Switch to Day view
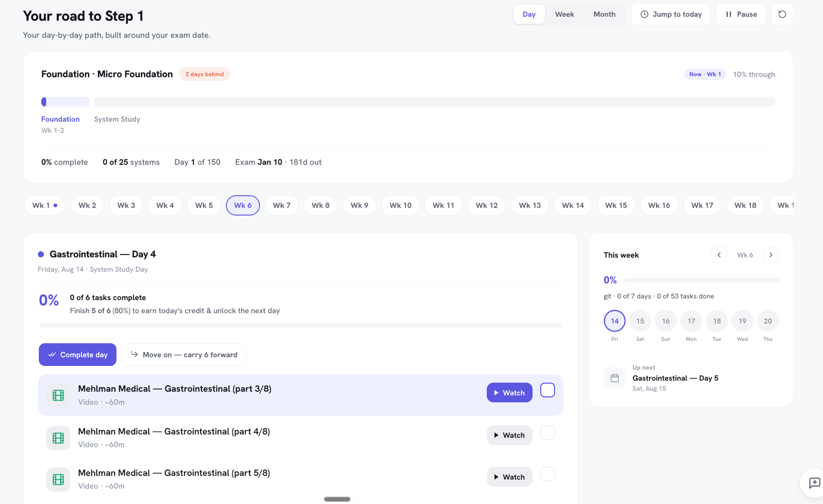823x504 pixels. click(x=529, y=14)
